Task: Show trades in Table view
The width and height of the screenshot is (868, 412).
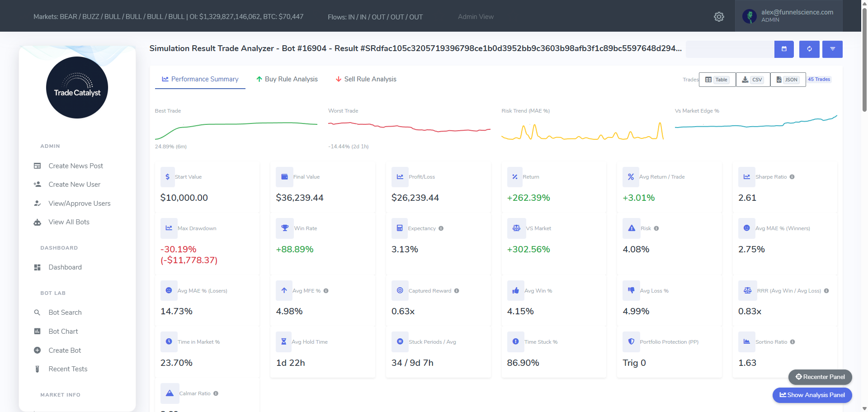Action: tap(717, 80)
